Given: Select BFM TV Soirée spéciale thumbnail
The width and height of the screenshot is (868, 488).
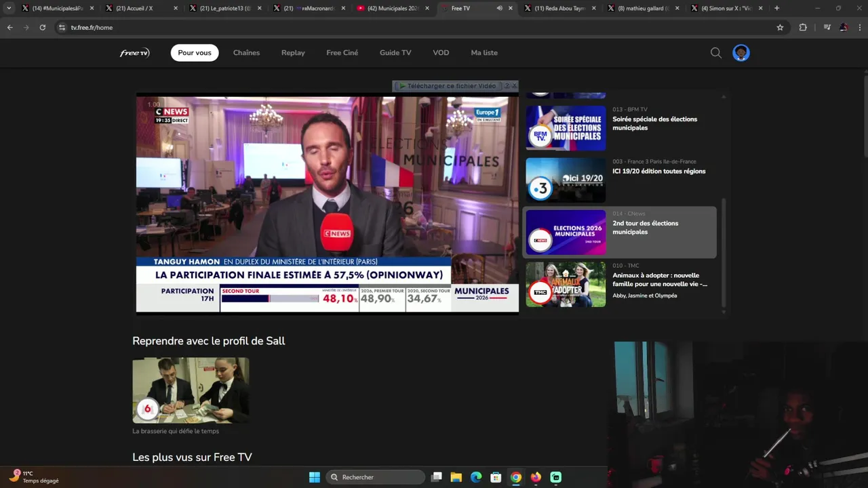Looking at the screenshot, I should point(566,127).
